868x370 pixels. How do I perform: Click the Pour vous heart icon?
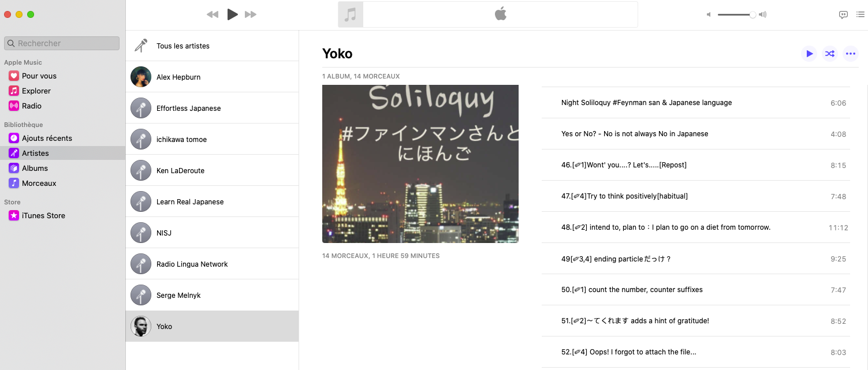14,76
